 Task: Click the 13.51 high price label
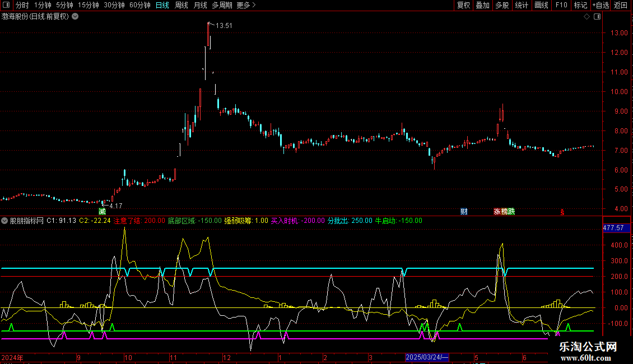224,26
